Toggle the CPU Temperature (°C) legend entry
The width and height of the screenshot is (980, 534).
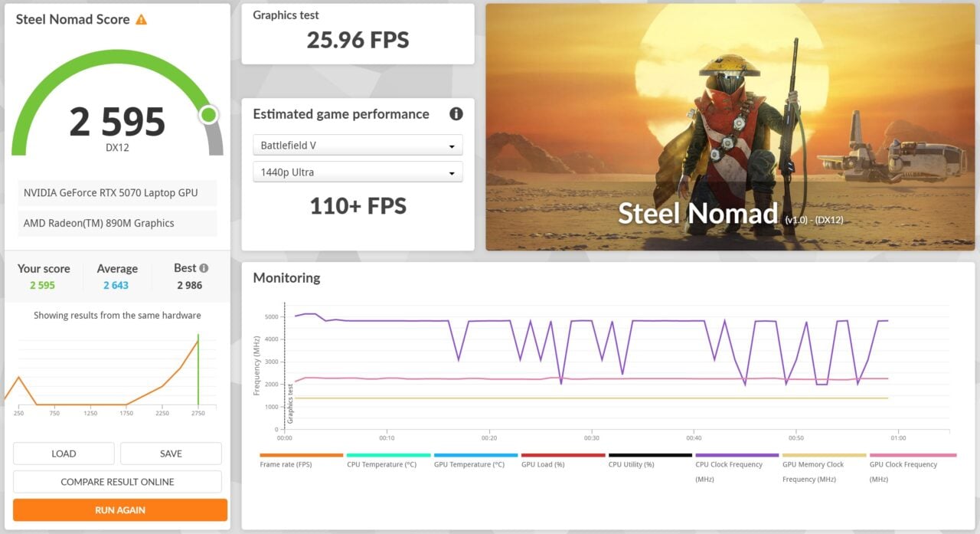(389, 460)
